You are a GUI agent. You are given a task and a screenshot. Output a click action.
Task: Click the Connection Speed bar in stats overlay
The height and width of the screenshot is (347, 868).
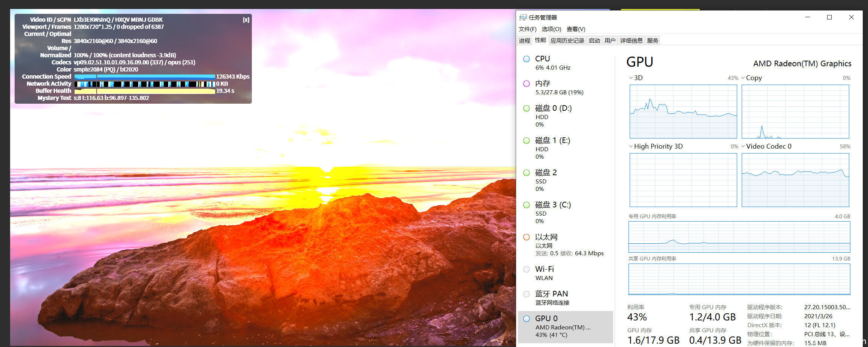[x=145, y=76]
